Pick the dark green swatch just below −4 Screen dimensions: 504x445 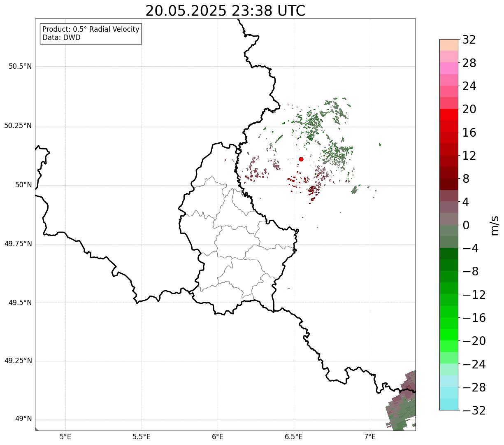(x=449, y=254)
